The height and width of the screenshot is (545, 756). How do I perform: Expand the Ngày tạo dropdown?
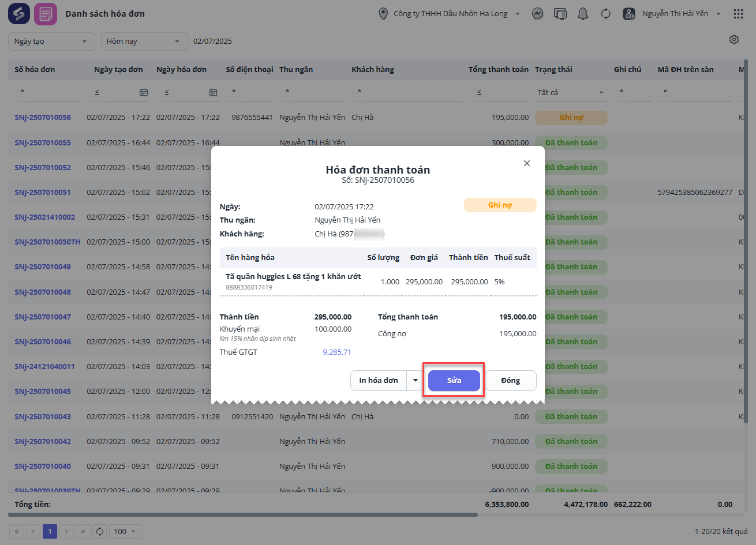[x=51, y=42]
